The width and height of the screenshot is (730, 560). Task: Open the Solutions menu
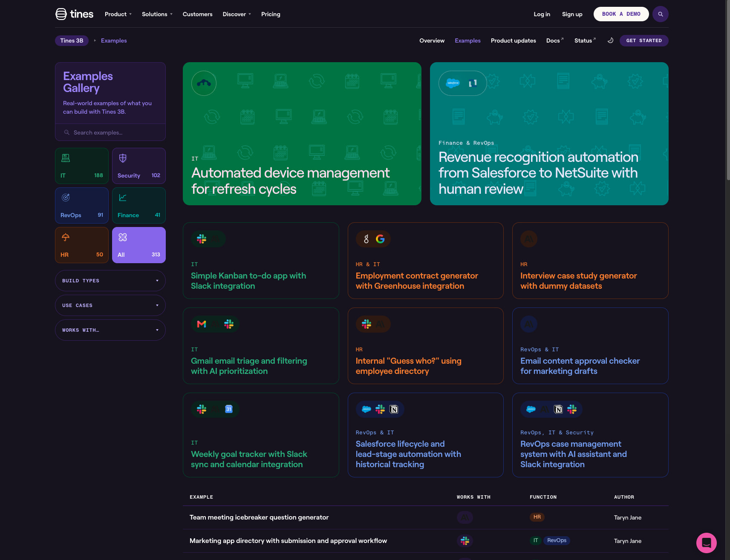tap(157, 14)
